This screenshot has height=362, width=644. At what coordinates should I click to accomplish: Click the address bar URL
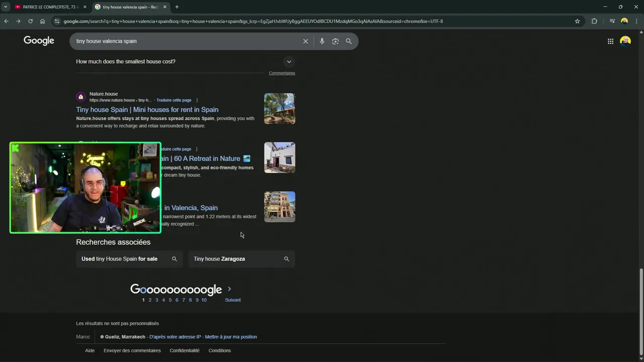pos(253,21)
